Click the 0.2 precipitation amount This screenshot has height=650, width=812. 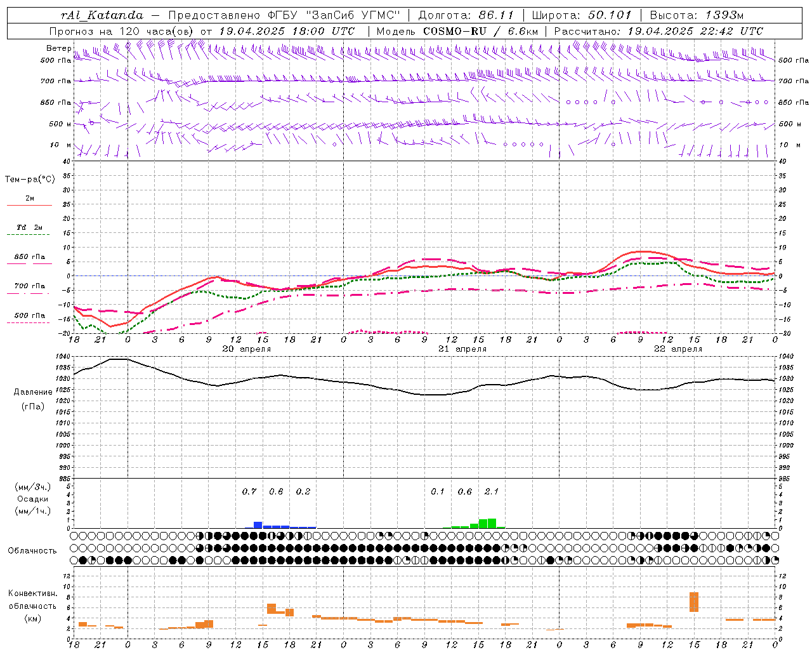coord(303,492)
